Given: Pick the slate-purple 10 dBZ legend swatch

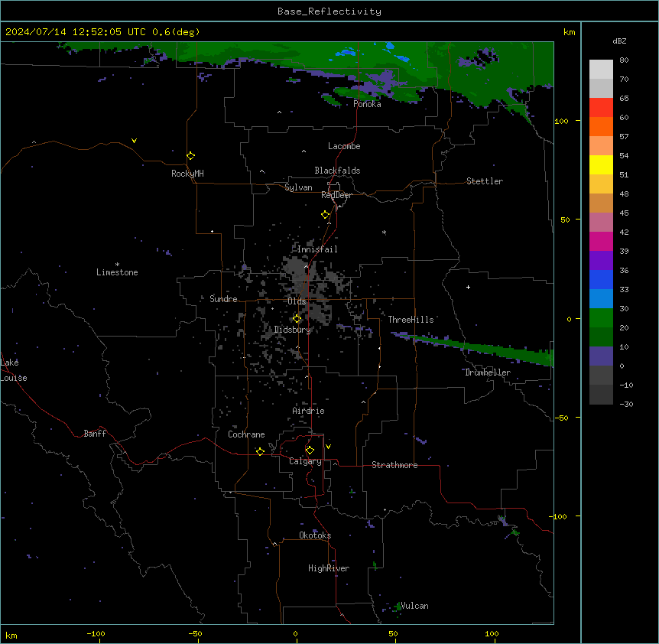Looking at the screenshot, I should coord(601,356).
